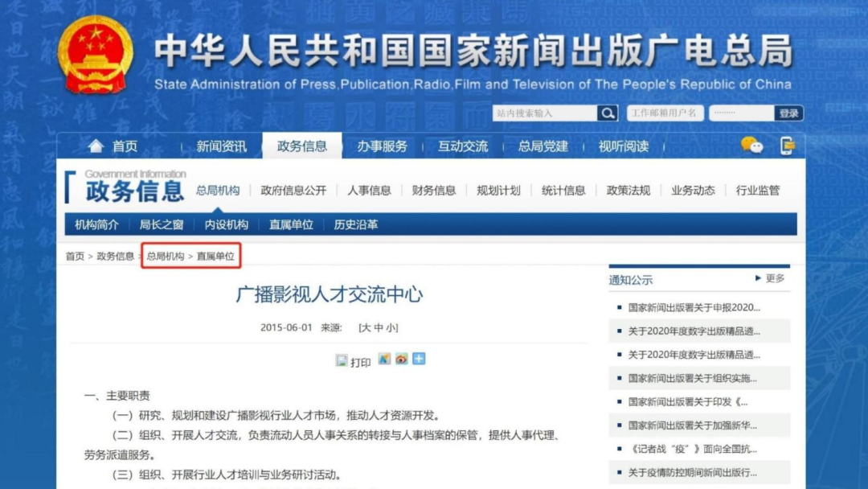
Task: Click the print (打印) icon
Action: [342, 360]
